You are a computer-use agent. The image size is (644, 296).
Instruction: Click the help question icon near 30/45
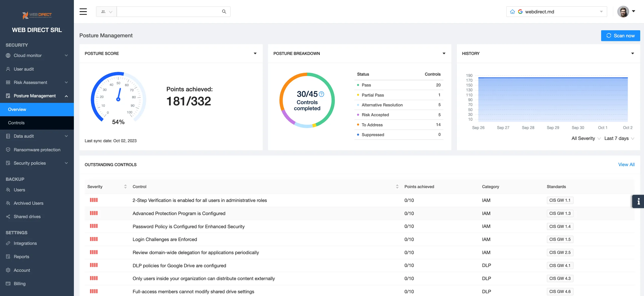(321, 94)
